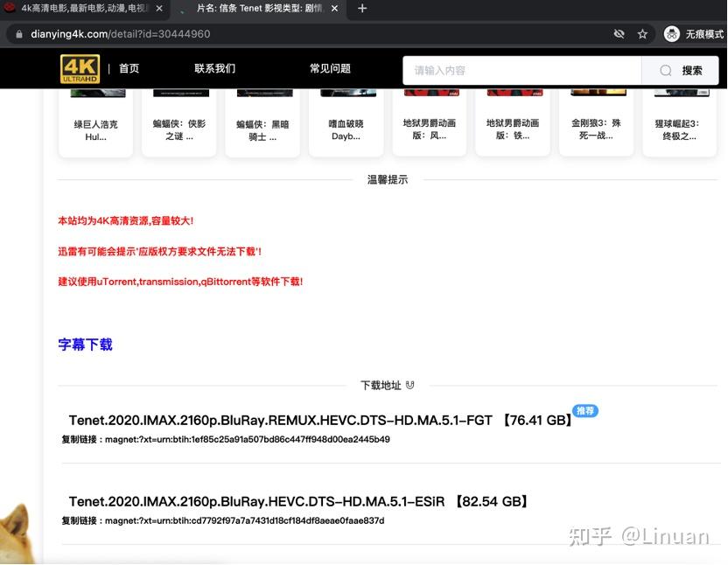Viewport: 728px width, 565px height.
Task: Click the red notice about 迅雷 download failure
Action: [159, 251]
